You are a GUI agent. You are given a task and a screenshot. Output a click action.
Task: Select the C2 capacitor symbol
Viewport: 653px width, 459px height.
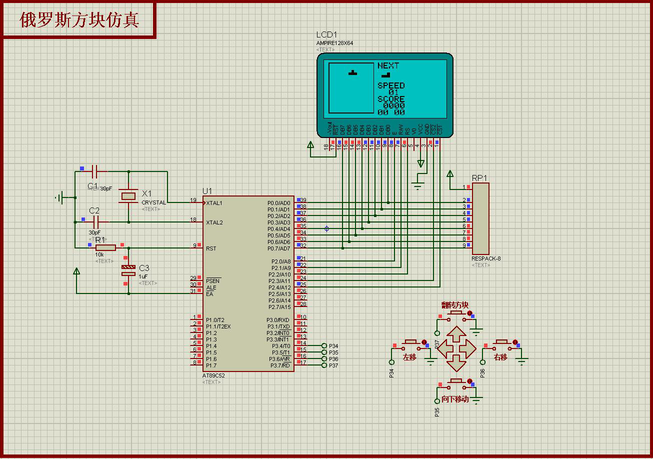pyautogui.click(x=95, y=222)
